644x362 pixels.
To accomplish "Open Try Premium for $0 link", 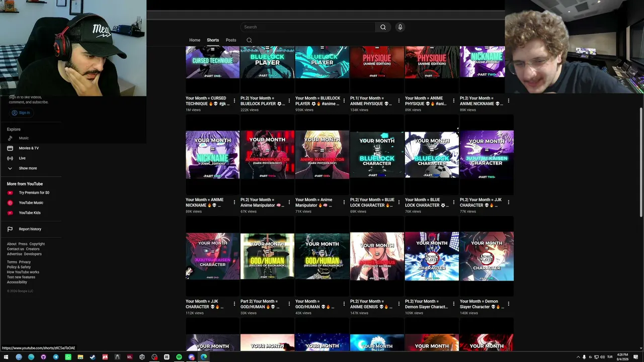I will pos(34,193).
